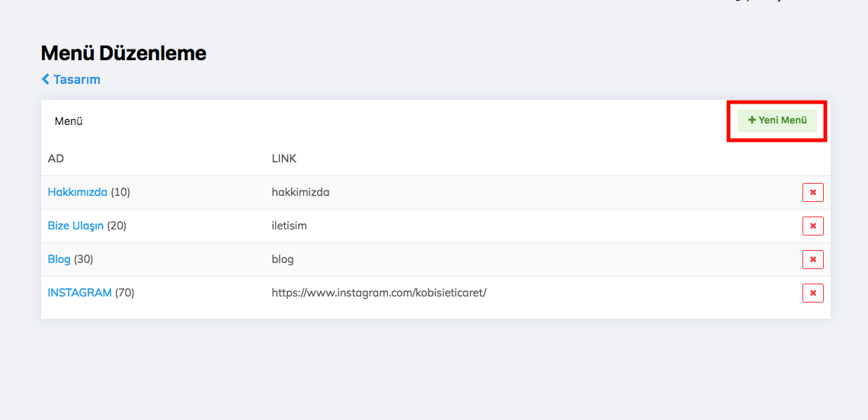Click the plus icon in Yeni Menü
The height and width of the screenshot is (420, 868).
coord(751,120)
